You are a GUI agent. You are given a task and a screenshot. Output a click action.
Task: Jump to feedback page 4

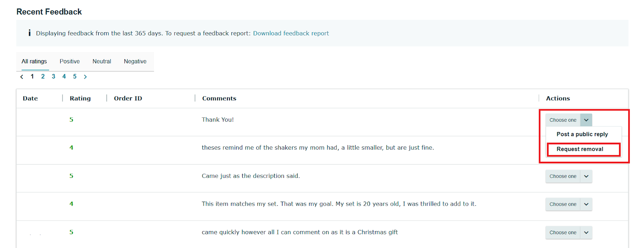pos(64,77)
